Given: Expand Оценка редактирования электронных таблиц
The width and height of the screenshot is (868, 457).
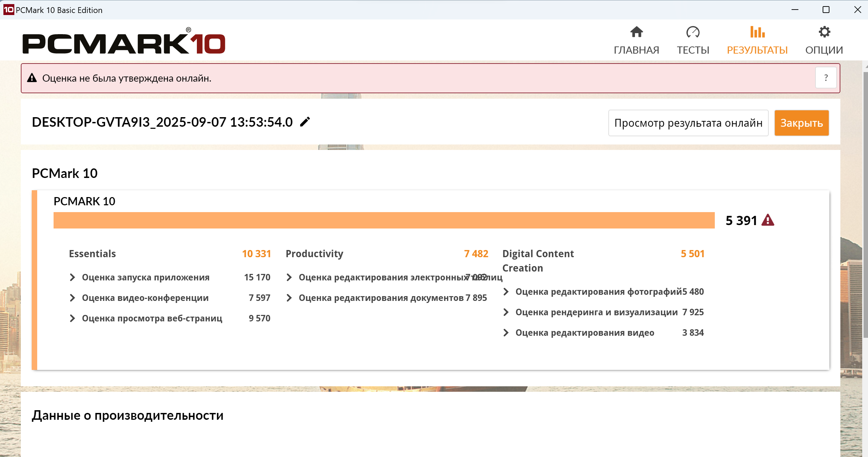Looking at the screenshot, I should [x=289, y=277].
